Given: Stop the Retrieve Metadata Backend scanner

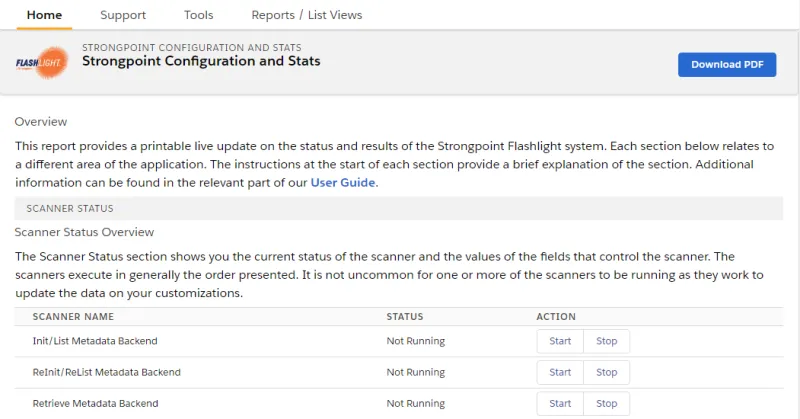Looking at the screenshot, I should 607,403.
